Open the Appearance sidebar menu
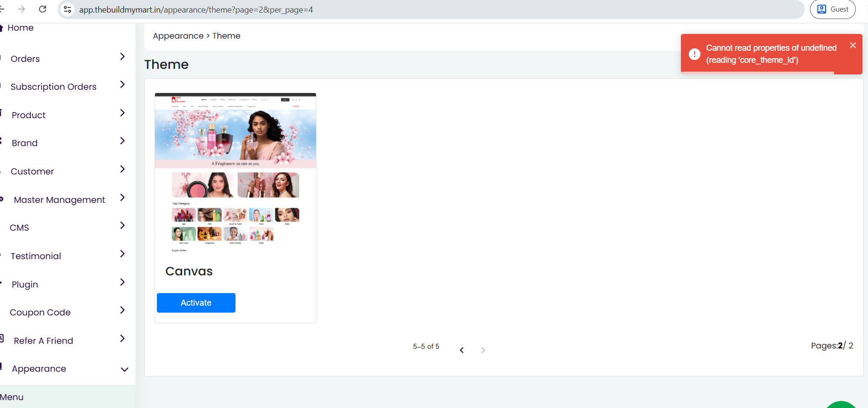 (x=39, y=369)
